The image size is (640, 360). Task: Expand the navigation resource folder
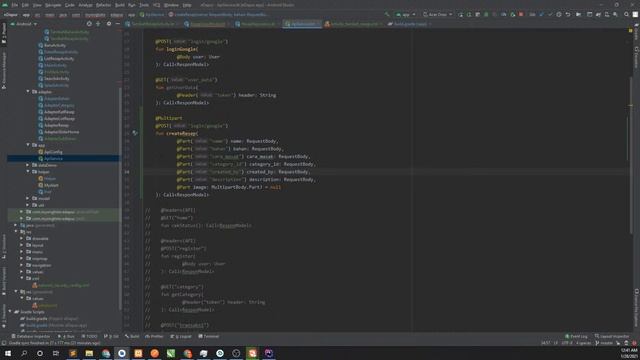coord(22,265)
